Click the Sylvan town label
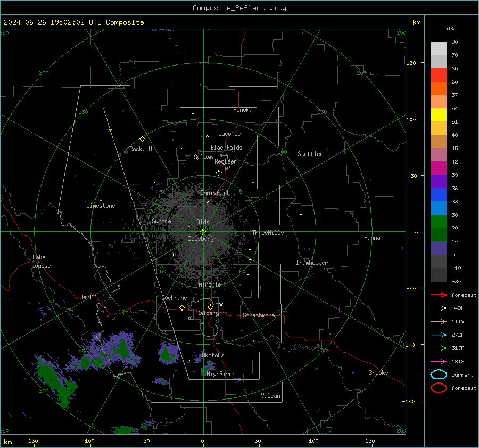Screen dimensions: 479x448 coord(203,157)
